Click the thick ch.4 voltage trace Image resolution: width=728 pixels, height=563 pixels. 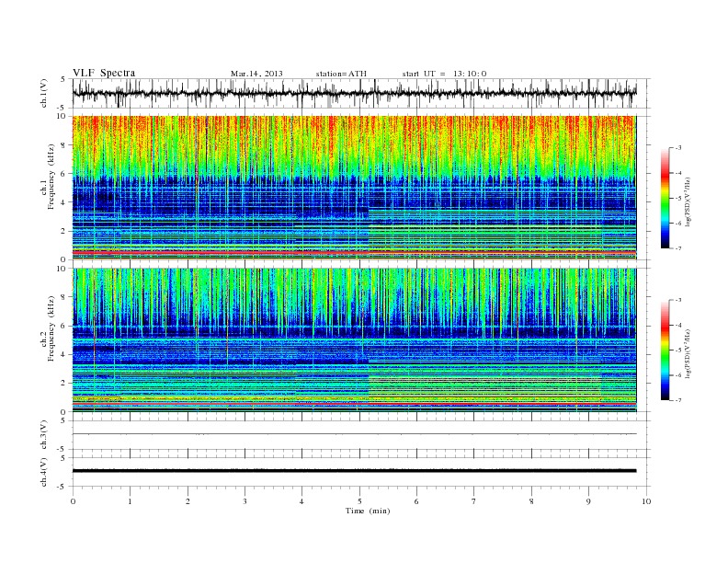pos(354,471)
